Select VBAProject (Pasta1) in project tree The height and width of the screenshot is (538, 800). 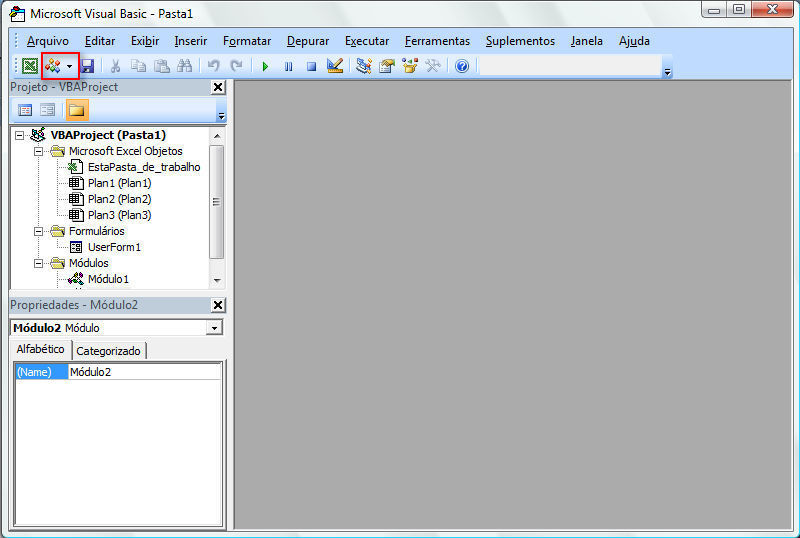tap(108, 135)
